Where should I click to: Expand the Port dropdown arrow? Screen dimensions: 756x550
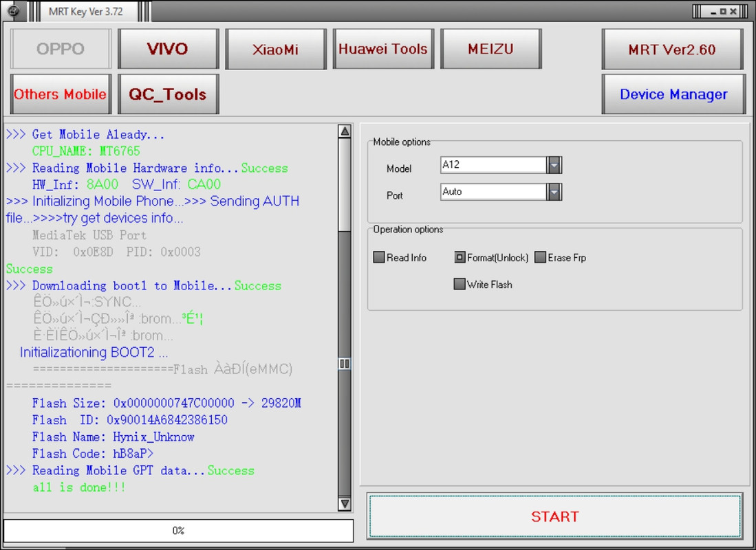click(x=554, y=192)
